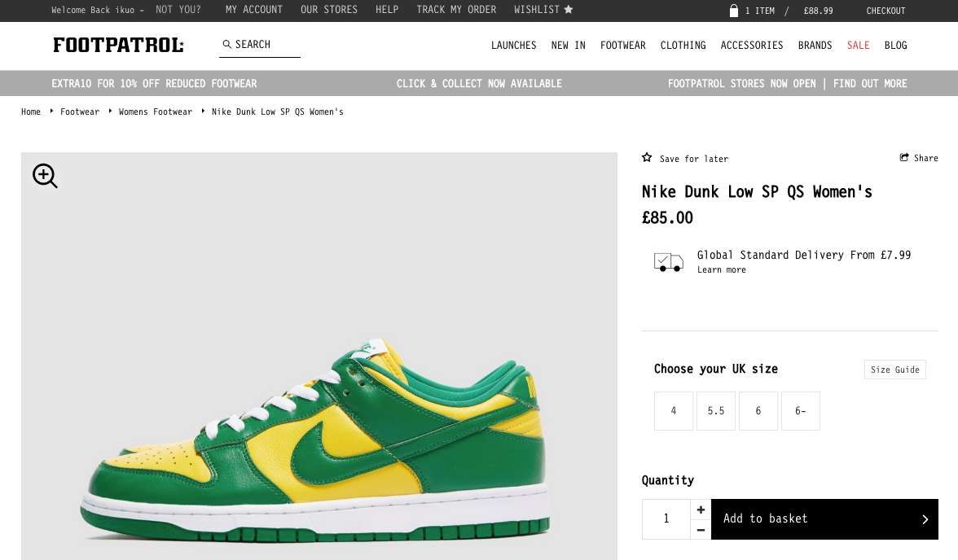Click the arrow on Add to basket
The height and width of the screenshot is (560, 958).
click(924, 518)
